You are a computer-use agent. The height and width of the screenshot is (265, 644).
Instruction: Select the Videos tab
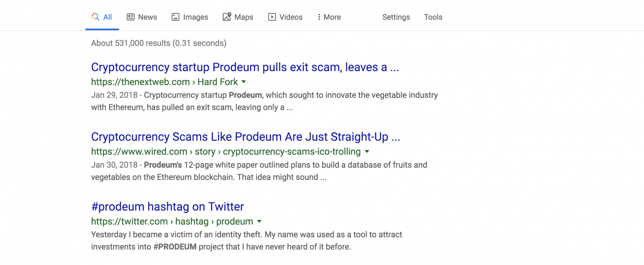285,17
